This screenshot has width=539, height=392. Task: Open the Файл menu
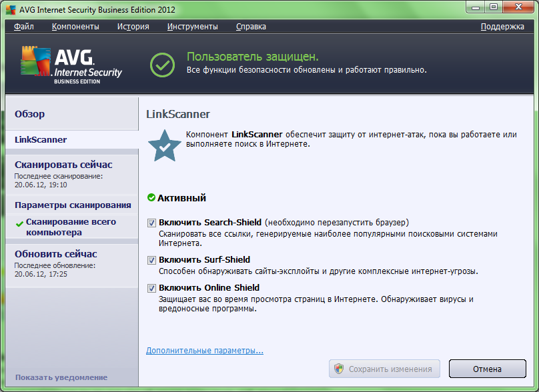(24, 27)
